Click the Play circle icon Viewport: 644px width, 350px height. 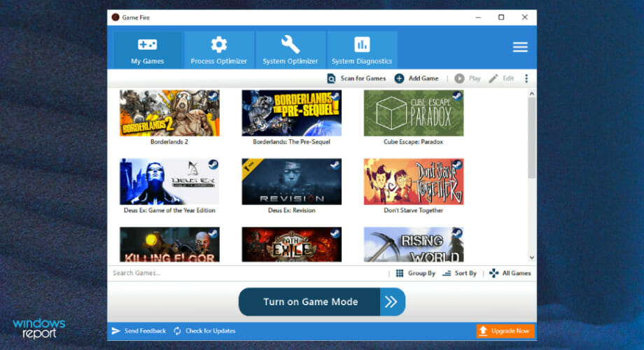tap(459, 78)
